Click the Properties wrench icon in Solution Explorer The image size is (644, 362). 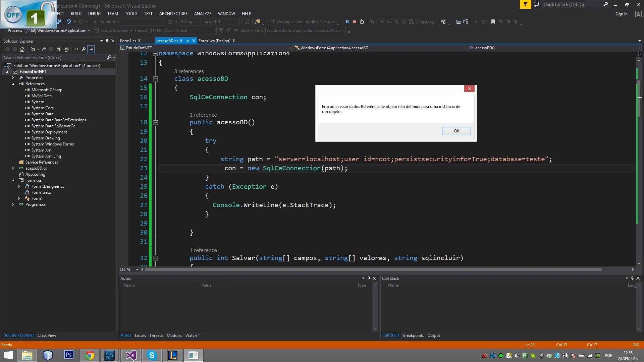pyautogui.click(x=84, y=49)
